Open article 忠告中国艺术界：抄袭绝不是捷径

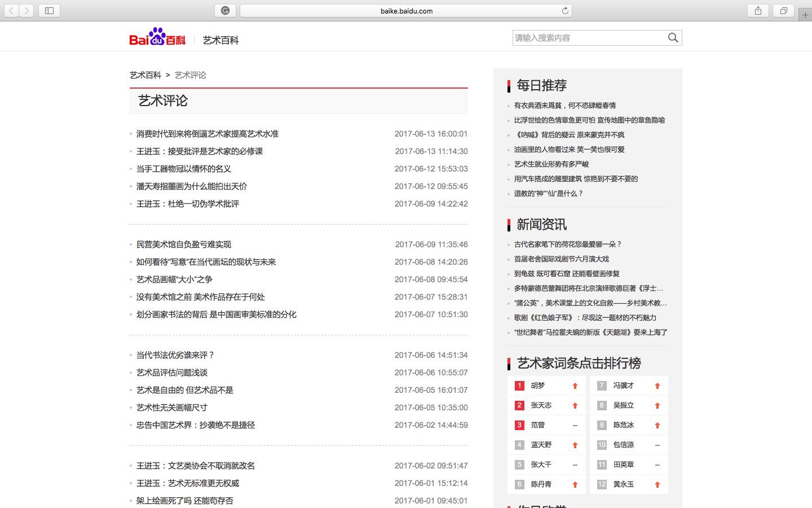coord(196,425)
